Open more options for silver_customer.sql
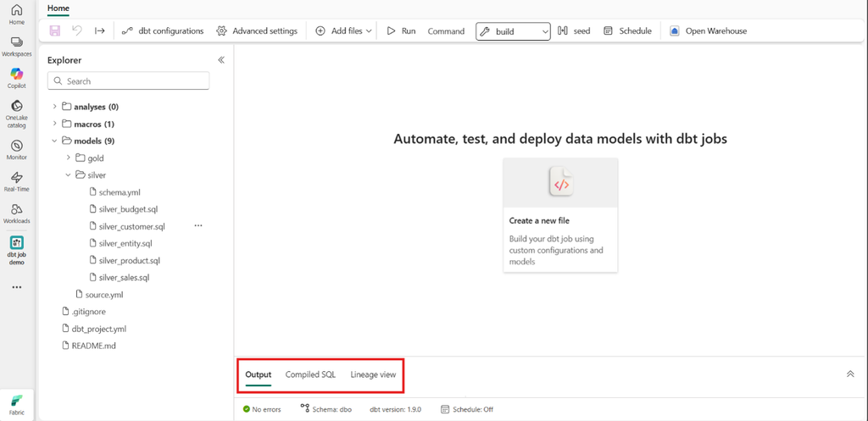This screenshot has width=868, height=421. [x=198, y=225]
